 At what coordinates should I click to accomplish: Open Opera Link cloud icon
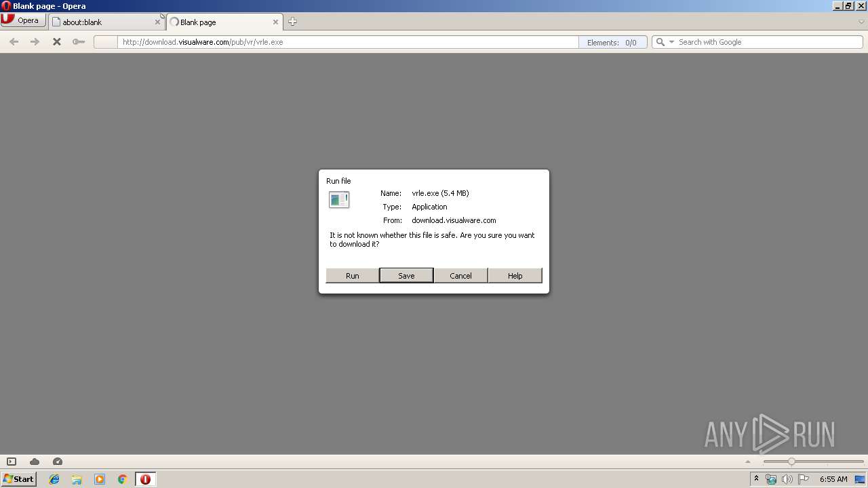click(x=35, y=462)
